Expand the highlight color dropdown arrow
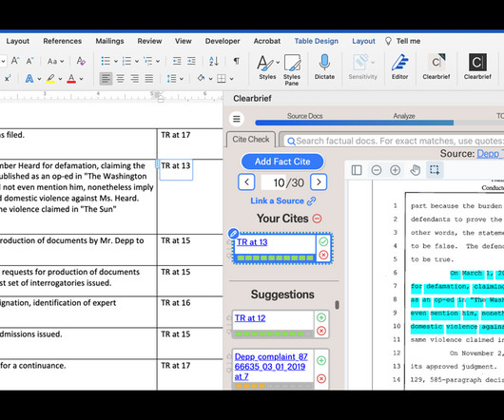This screenshot has width=504, height=420. (x=60, y=79)
